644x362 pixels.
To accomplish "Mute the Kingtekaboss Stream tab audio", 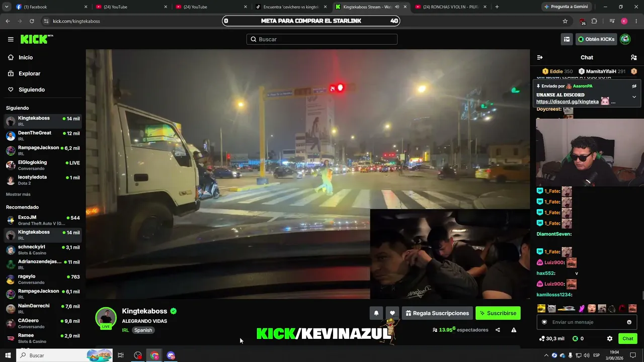I will 397,7.
